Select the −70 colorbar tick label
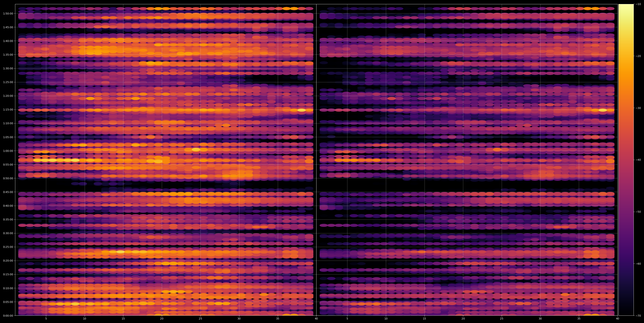The height and width of the screenshot is (323, 644). point(638,315)
